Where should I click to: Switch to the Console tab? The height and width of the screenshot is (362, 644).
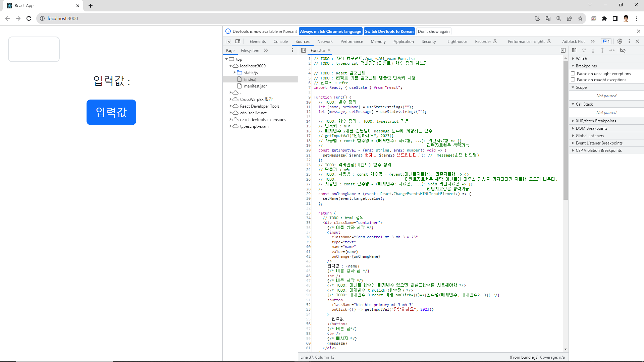[x=280, y=42]
